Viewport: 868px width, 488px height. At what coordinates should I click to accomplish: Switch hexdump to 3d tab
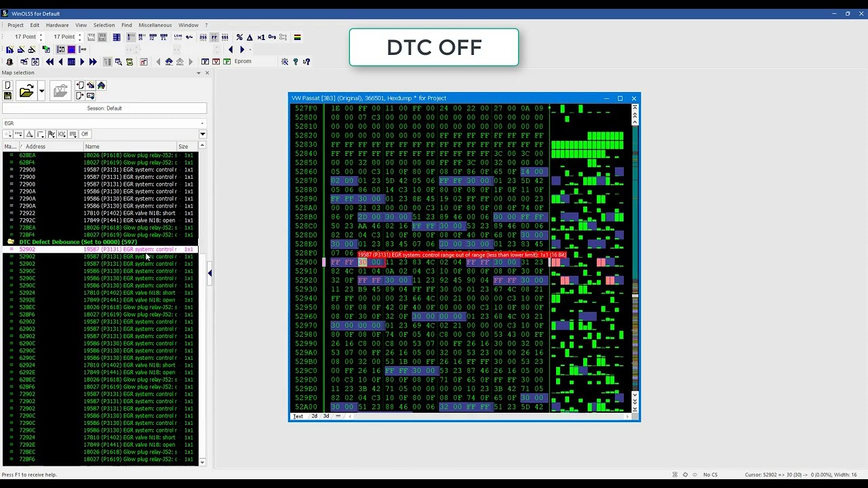pyautogui.click(x=326, y=416)
